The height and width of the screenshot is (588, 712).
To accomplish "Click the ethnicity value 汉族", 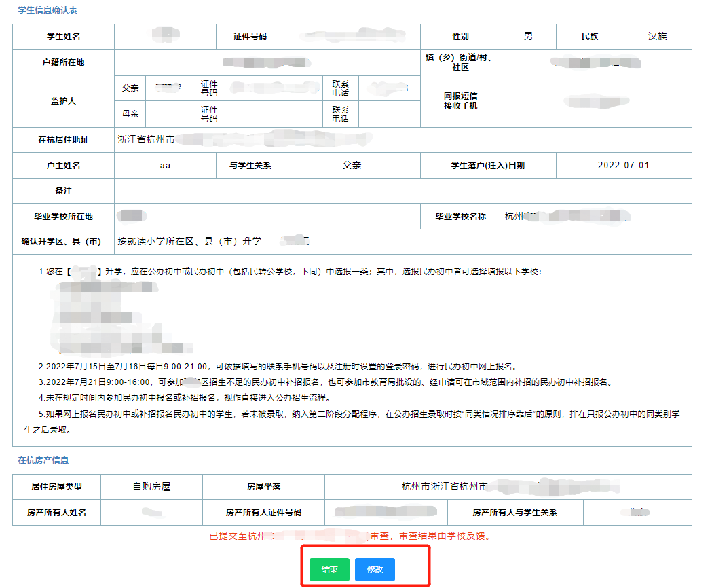I will (x=657, y=37).
